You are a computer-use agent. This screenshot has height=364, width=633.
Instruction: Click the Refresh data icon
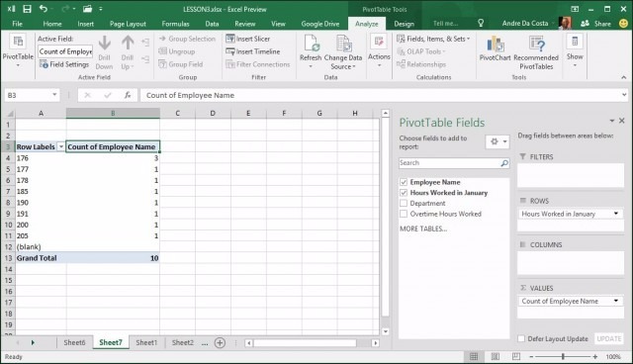click(x=311, y=51)
